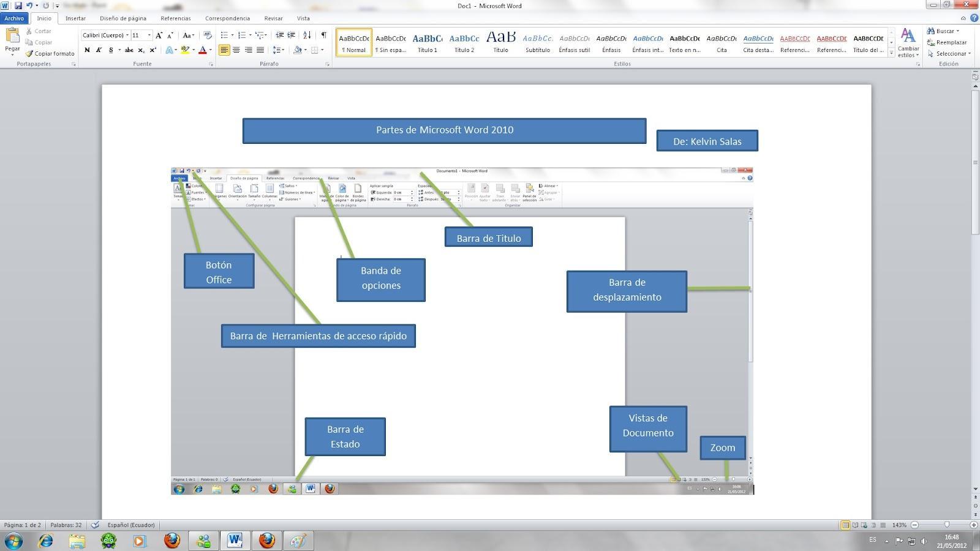Switch to full screen reading view

click(855, 525)
